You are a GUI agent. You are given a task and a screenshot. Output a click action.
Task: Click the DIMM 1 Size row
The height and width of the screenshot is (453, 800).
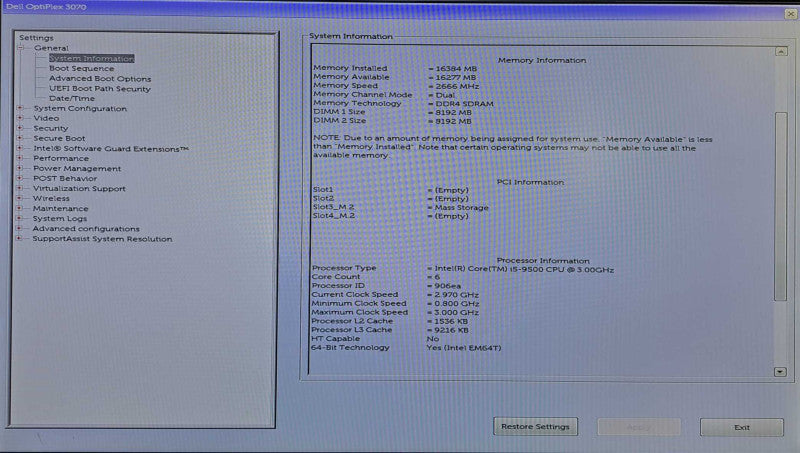tap(392, 112)
